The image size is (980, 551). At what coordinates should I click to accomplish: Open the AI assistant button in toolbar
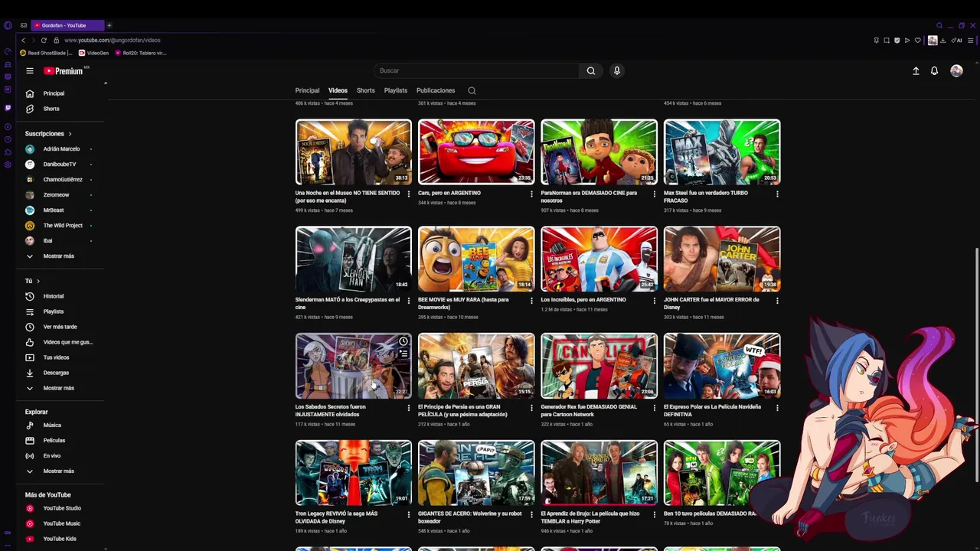pyautogui.click(x=956, y=40)
